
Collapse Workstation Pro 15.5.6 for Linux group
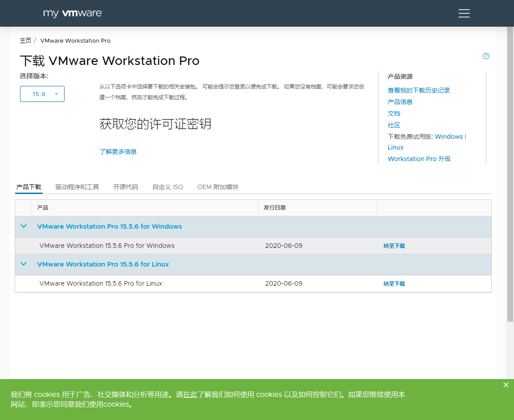[x=24, y=264]
